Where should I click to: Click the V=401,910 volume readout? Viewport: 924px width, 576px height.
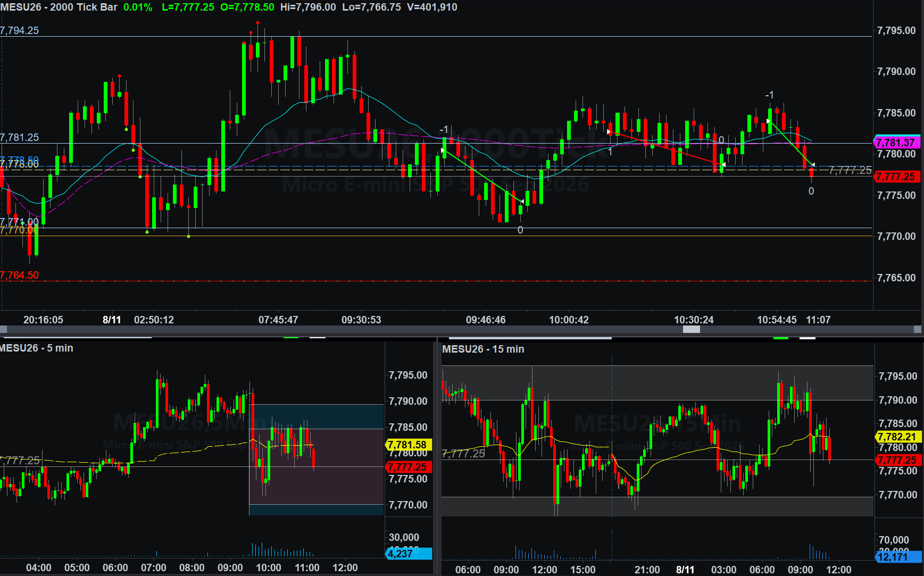click(x=432, y=7)
